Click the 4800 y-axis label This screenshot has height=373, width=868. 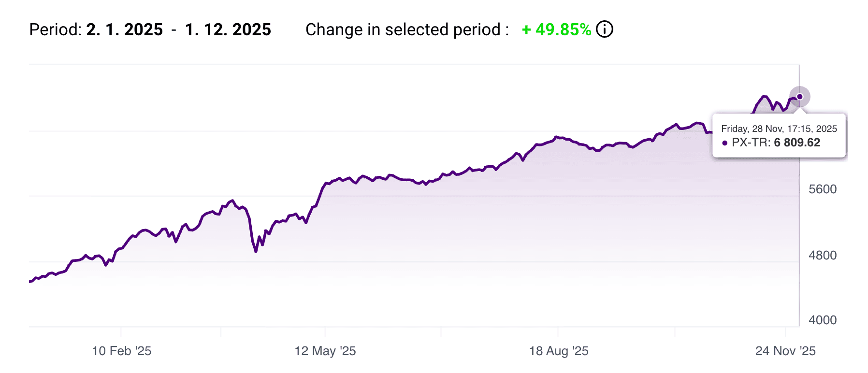(x=823, y=255)
